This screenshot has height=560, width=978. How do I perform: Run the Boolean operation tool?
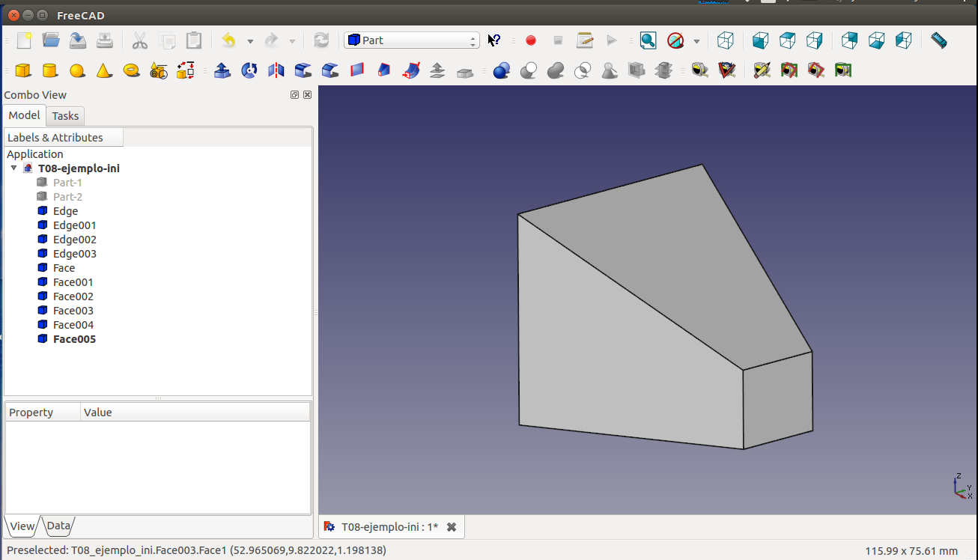[502, 70]
